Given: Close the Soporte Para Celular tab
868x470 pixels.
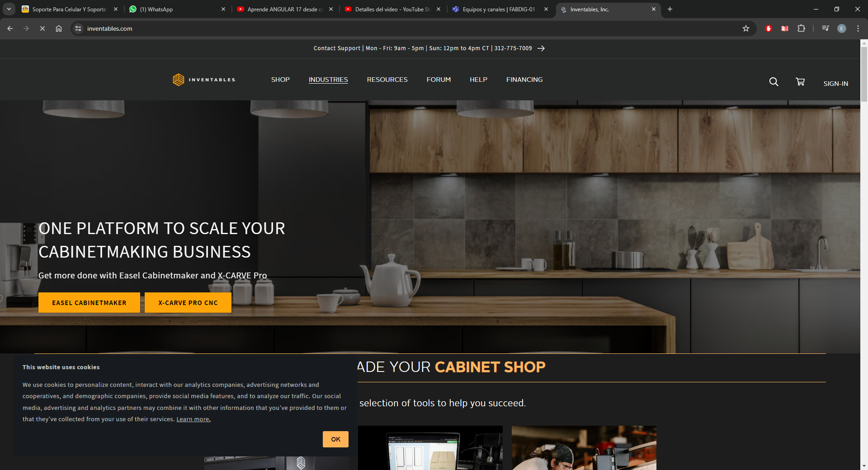Looking at the screenshot, I should coord(116,9).
